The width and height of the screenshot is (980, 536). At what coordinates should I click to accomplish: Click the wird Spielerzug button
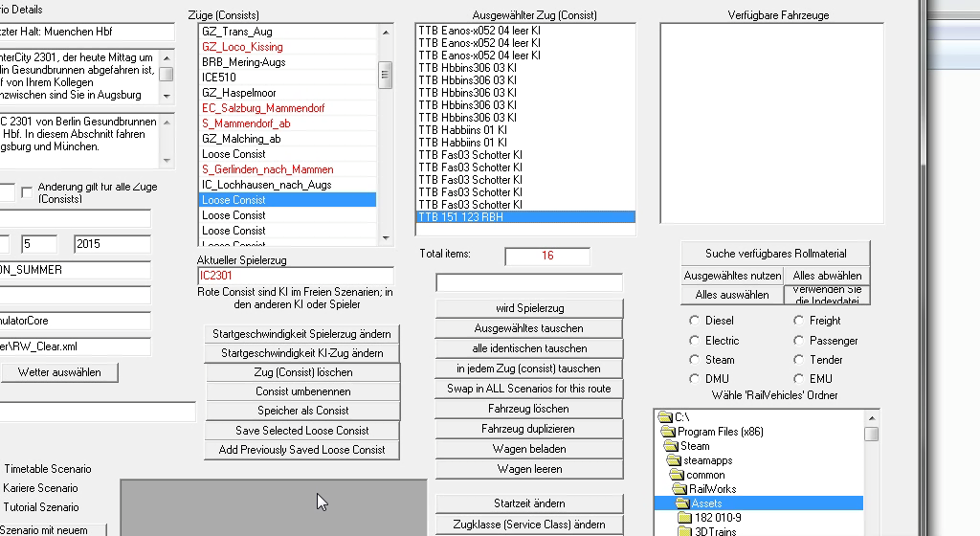click(529, 308)
